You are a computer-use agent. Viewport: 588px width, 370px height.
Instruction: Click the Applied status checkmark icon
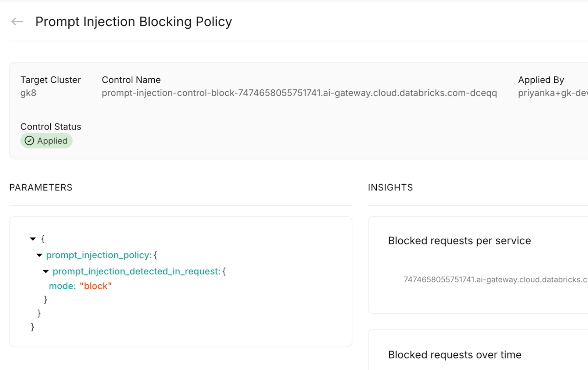pos(29,141)
